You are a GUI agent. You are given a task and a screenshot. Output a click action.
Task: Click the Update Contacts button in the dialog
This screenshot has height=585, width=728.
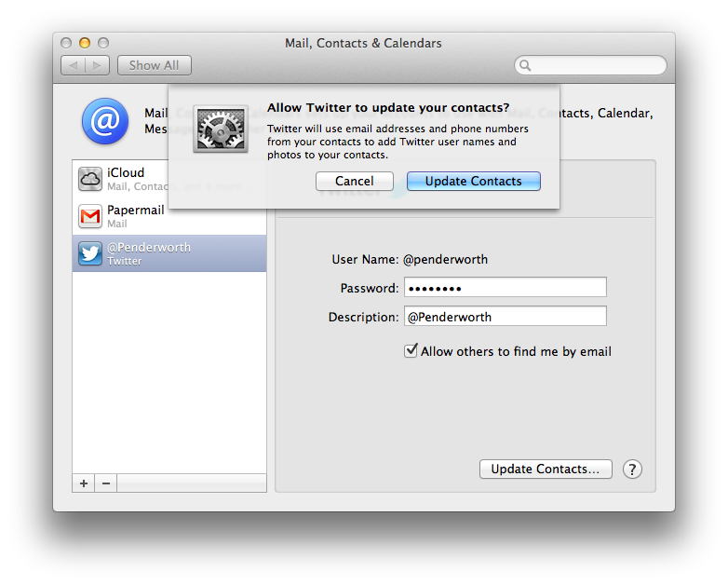pos(474,181)
